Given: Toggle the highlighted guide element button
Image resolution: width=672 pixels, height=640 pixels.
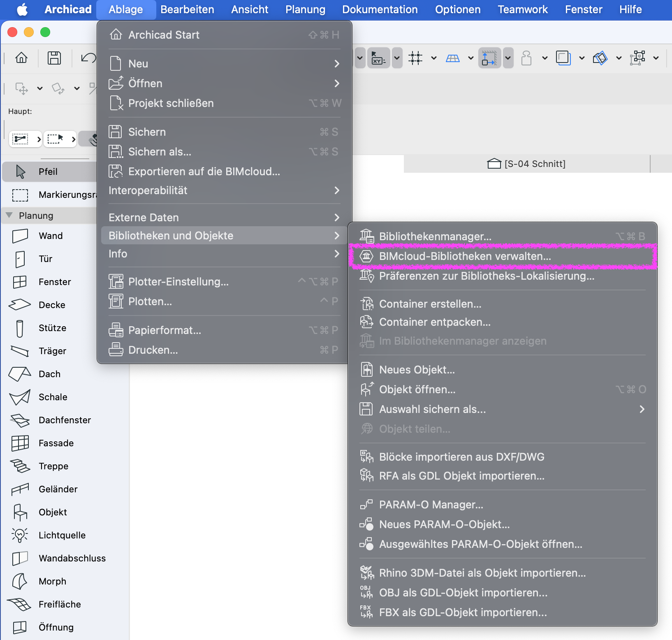Looking at the screenshot, I should click(x=489, y=58).
